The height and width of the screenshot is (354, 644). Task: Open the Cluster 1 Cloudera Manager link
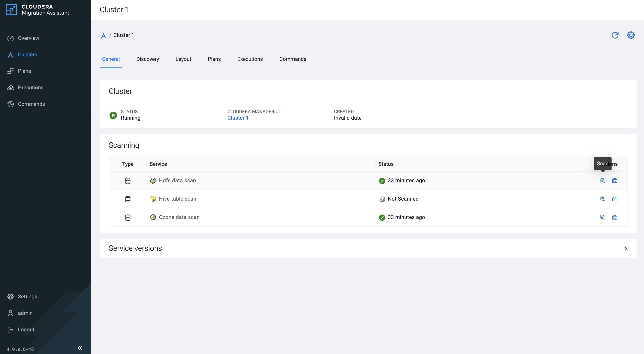click(x=238, y=118)
